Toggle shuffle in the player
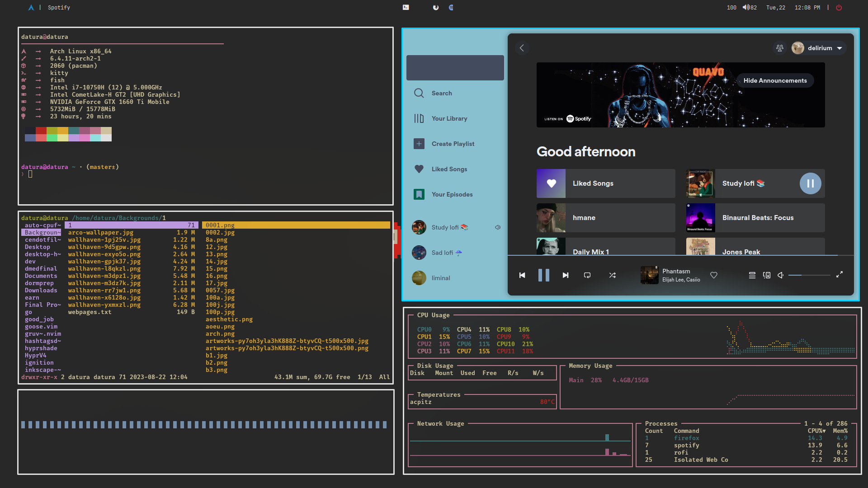 tap(612, 275)
